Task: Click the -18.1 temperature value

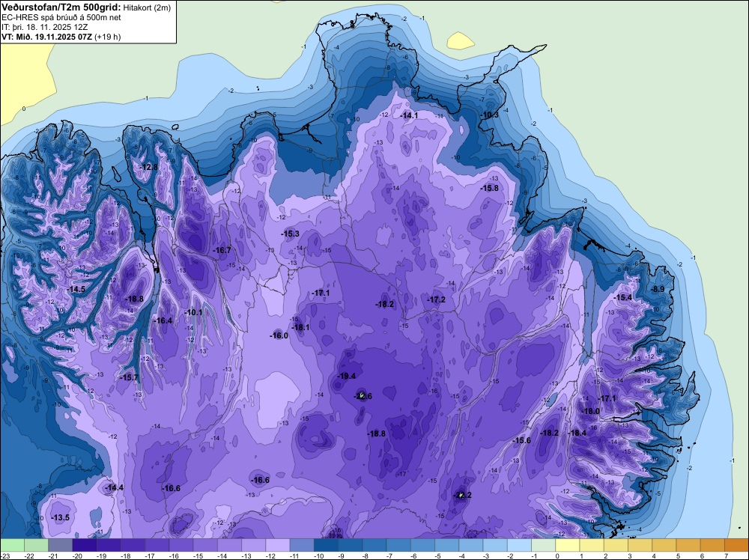Action: pos(300,327)
